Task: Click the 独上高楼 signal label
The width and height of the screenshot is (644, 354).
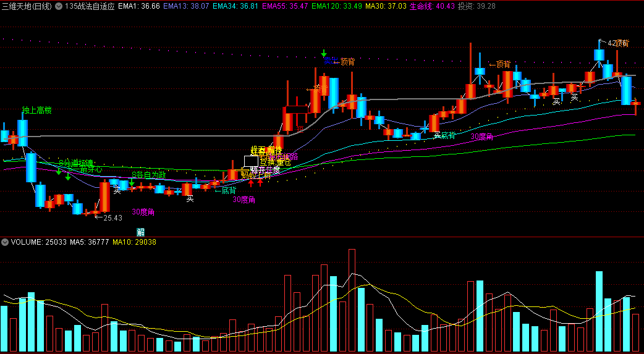Action: pos(37,110)
